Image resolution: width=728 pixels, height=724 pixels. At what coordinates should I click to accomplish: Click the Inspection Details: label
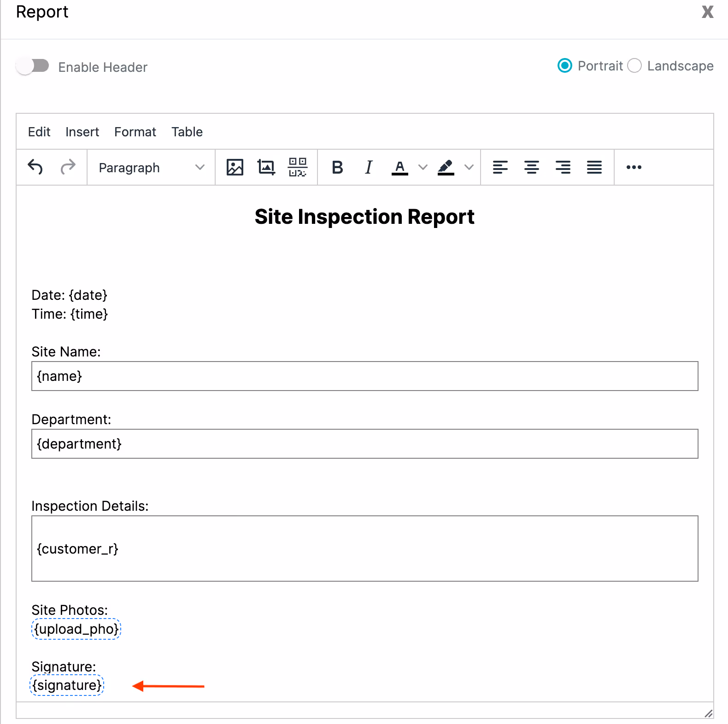pos(90,506)
